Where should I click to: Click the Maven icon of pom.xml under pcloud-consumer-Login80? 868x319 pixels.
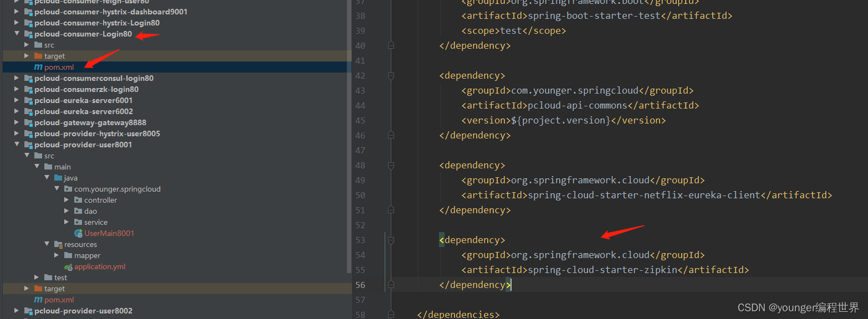click(x=38, y=67)
